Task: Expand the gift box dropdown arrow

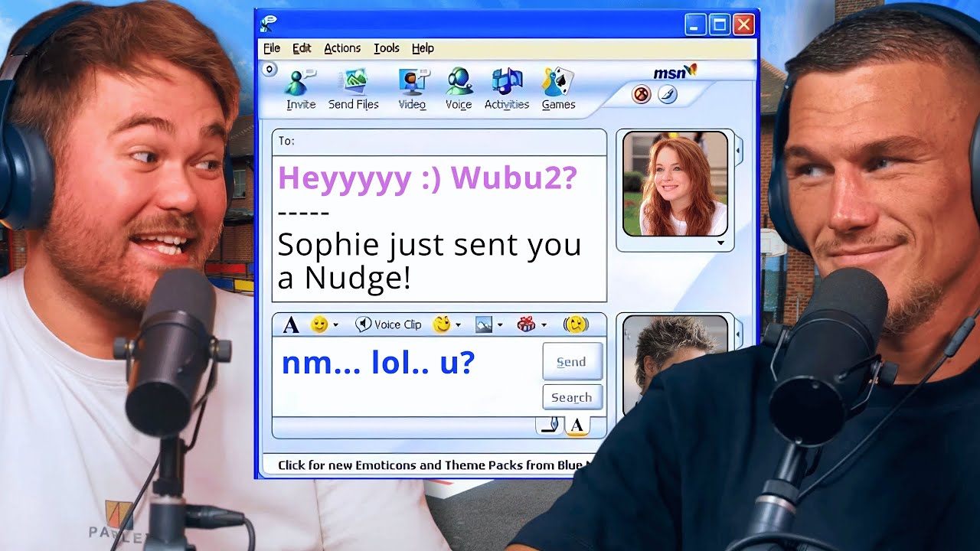Action: (544, 325)
